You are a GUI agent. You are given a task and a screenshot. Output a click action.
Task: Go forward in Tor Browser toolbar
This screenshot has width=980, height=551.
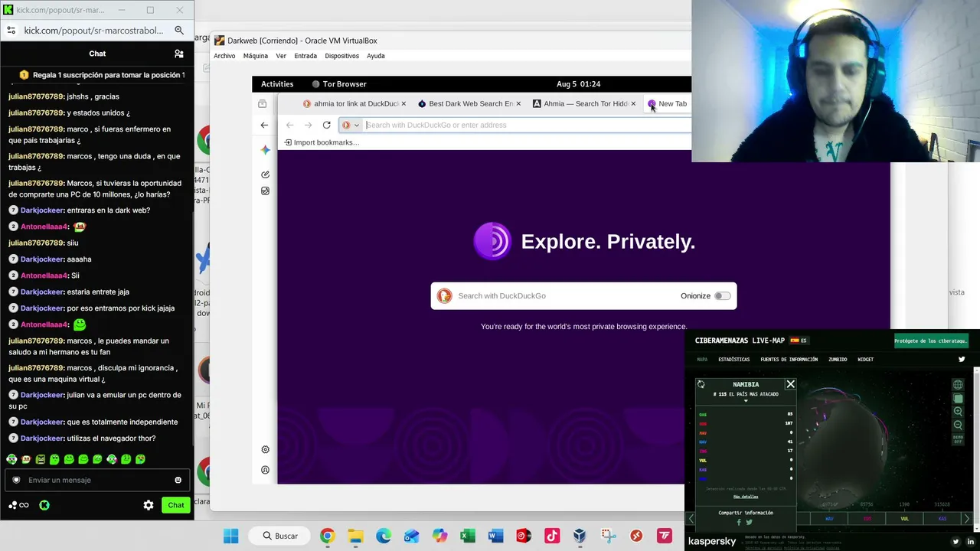[308, 125]
